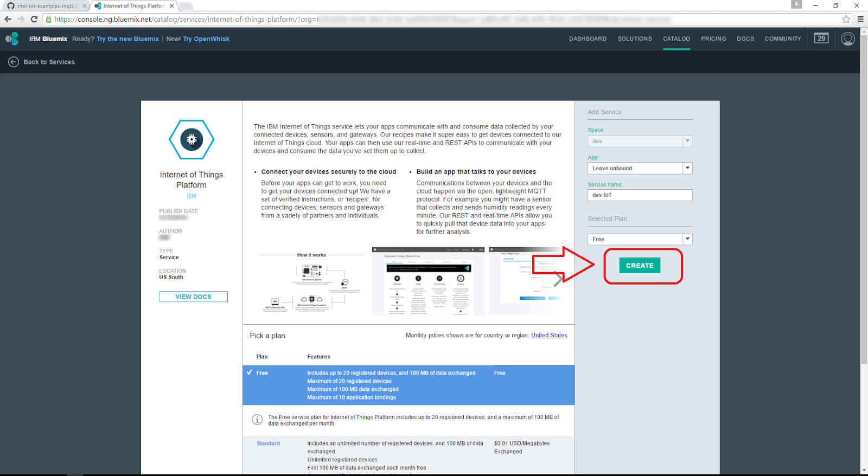Image resolution: width=868 pixels, height=476 pixels.
Task: Open the Community menu item
Action: [783, 39]
